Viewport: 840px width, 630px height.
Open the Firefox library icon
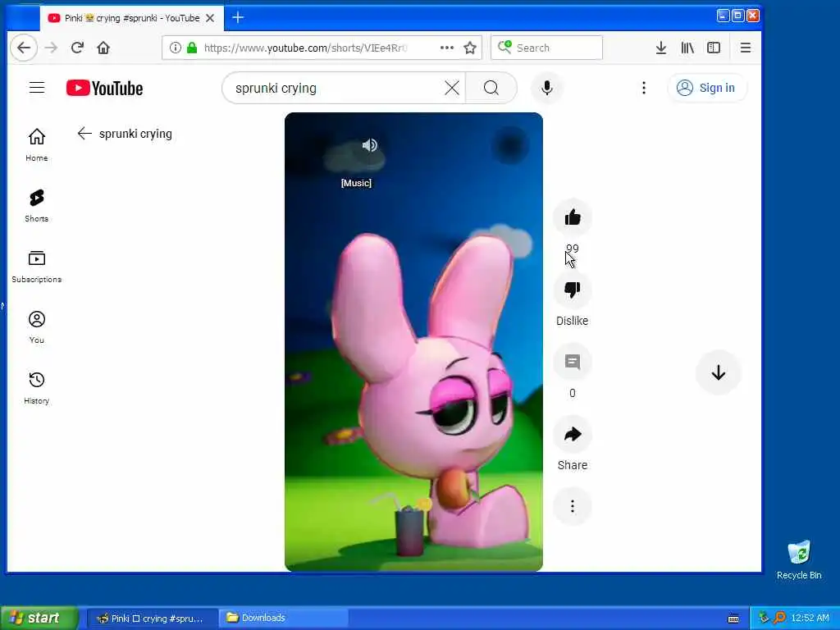[687, 48]
